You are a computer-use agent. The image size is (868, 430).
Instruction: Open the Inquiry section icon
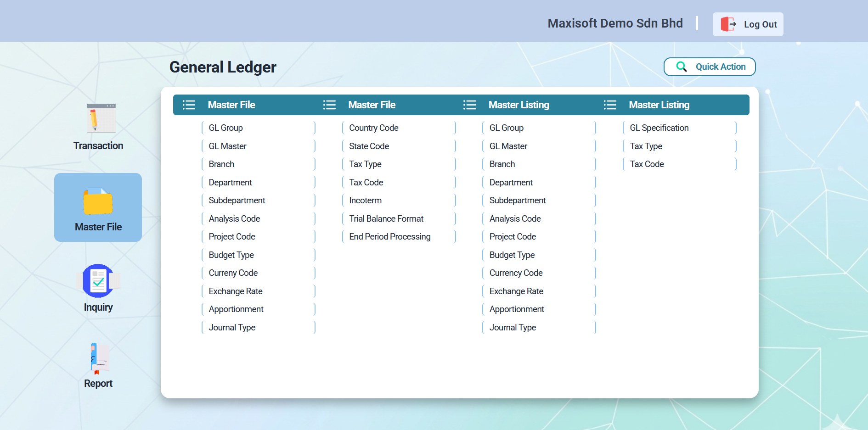pos(98,280)
